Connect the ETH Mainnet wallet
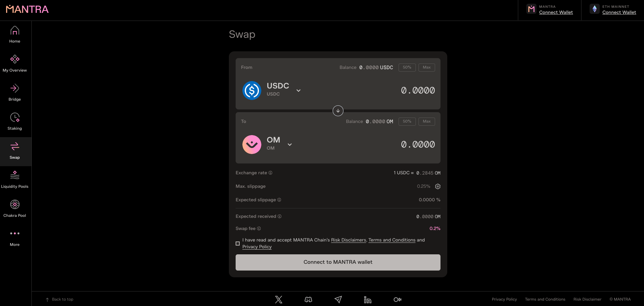The width and height of the screenshot is (644, 306). tap(619, 12)
